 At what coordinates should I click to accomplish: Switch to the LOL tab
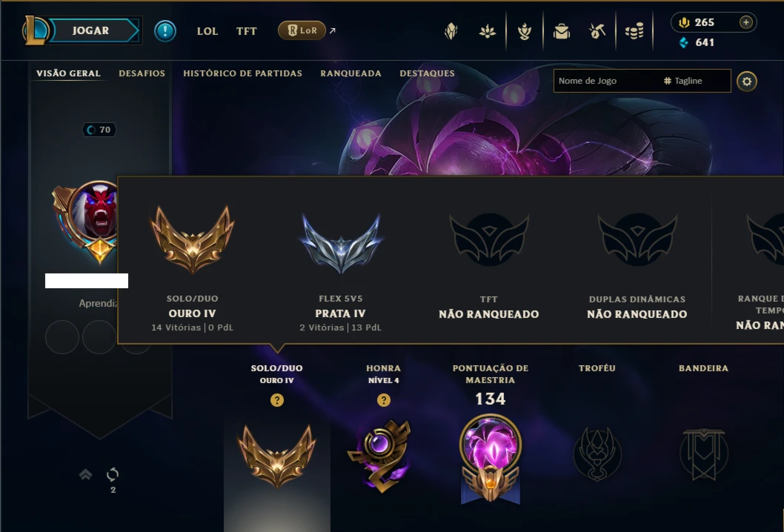[207, 31]
